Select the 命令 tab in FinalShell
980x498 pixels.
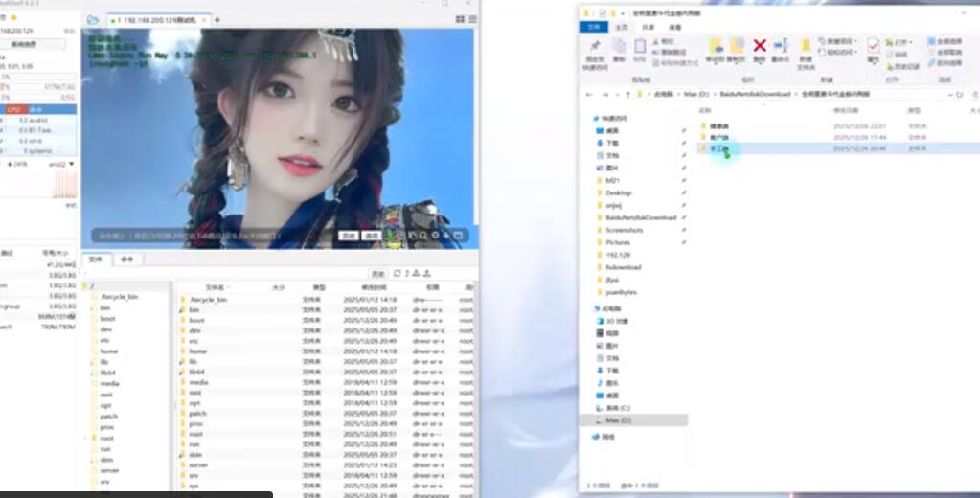coord(126,260)
